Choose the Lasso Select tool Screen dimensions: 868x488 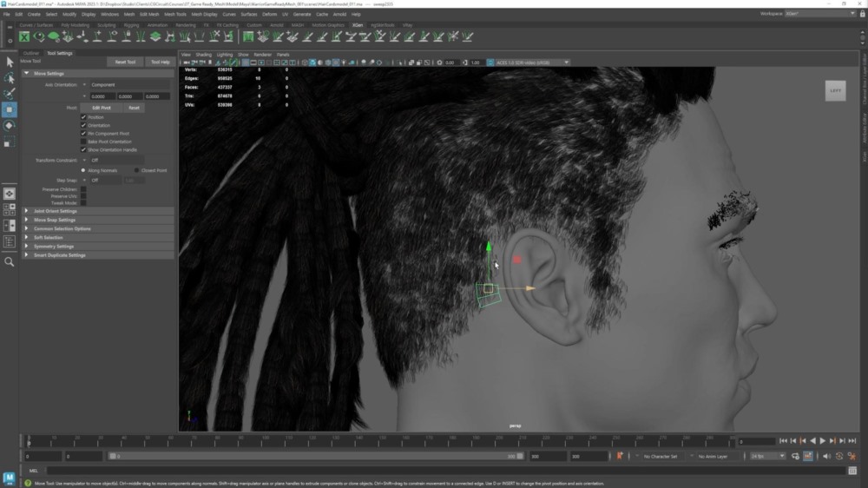click(10, 78)
